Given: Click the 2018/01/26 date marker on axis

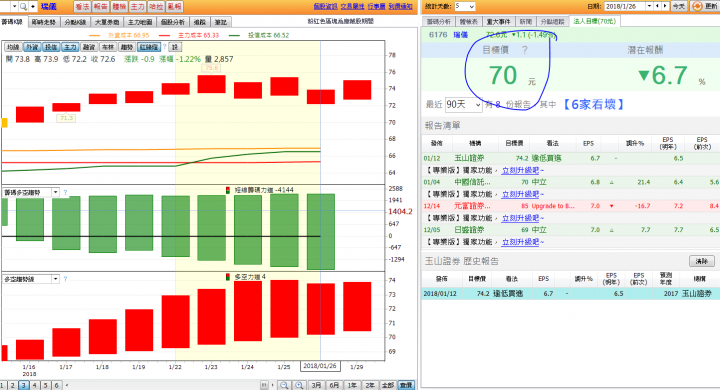Looking at the screenshot, I should click(x=320, y=366).
